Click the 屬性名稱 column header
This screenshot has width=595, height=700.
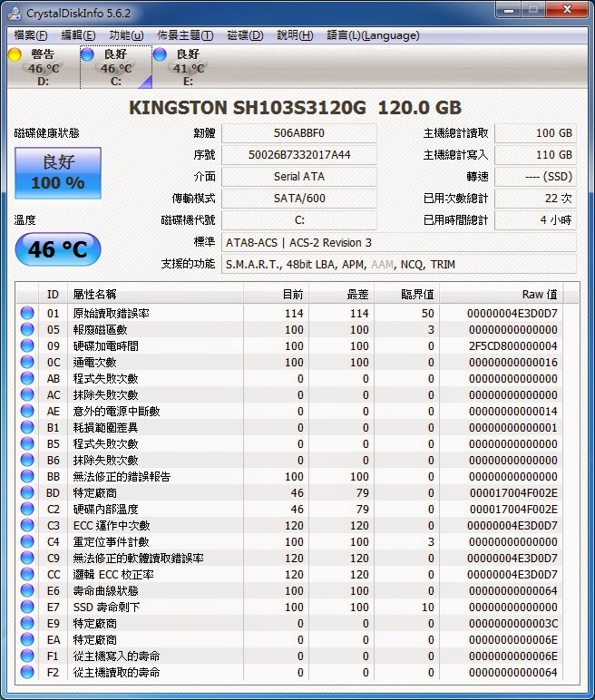(x=155, y=294)
